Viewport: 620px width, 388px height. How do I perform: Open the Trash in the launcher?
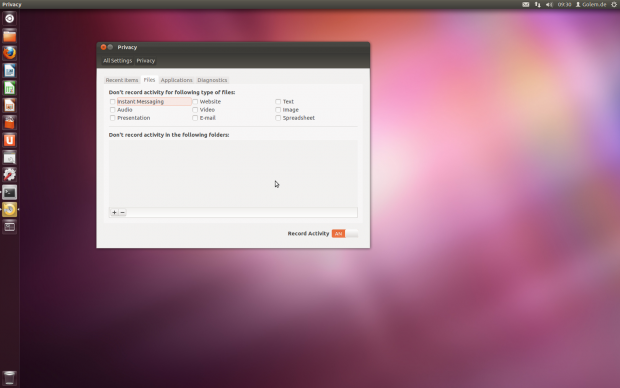(9, 378)
